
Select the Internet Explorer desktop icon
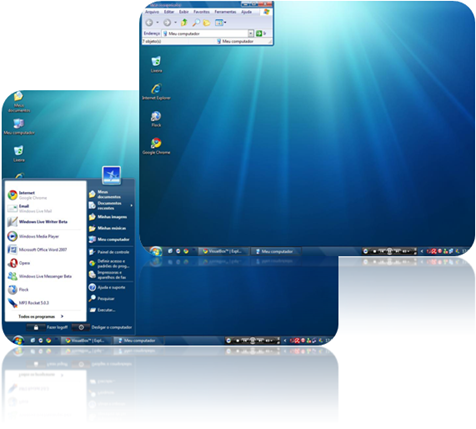[156, 91]
